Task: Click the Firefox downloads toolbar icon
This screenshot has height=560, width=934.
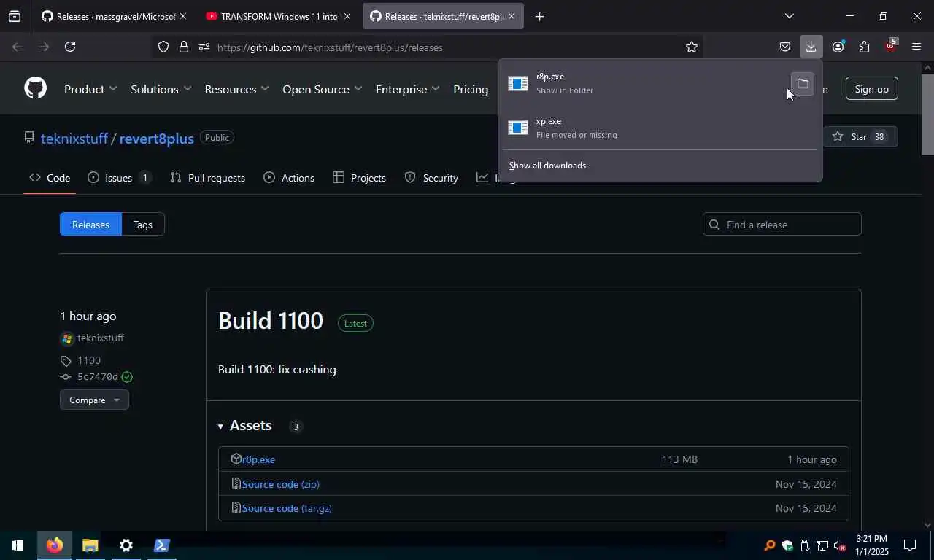Action: [x=811, y=47]
